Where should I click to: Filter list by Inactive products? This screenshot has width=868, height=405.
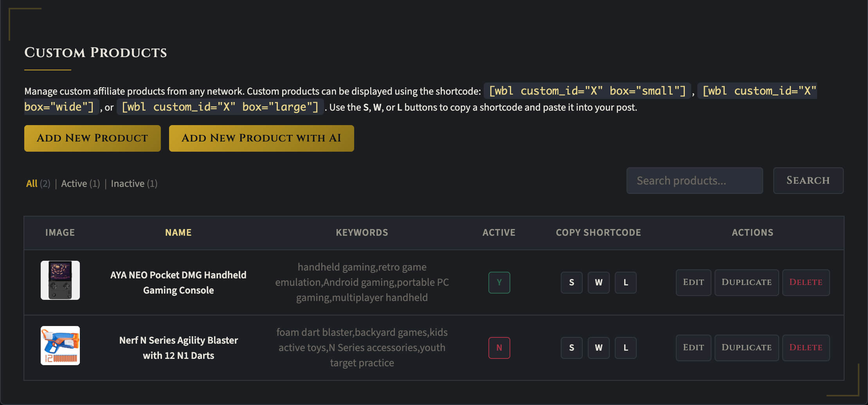[128, 183]
